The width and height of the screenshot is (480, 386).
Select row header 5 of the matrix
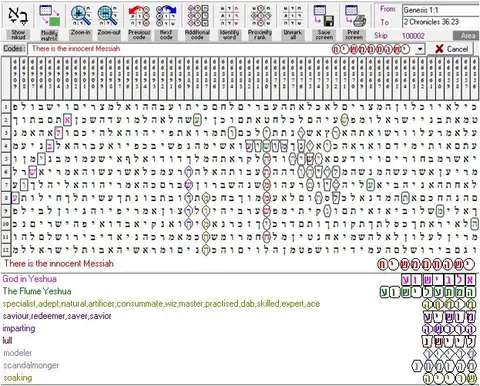(6, 159)
